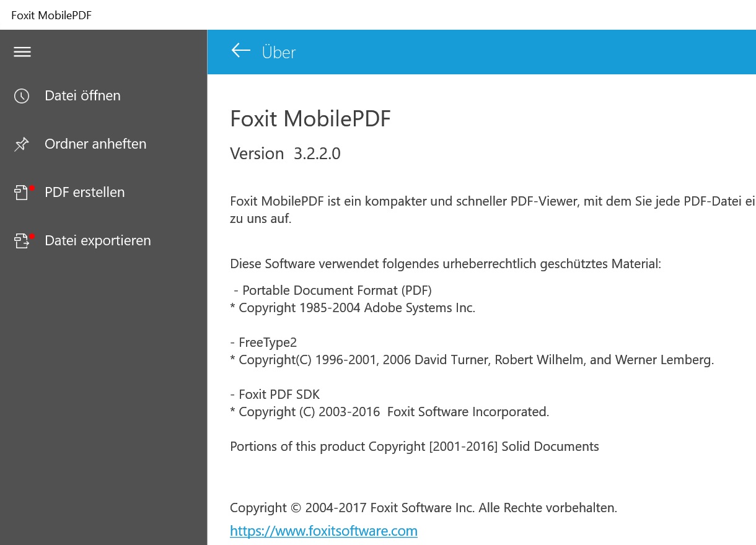The width and height of the screenshot is (756, 545).
Task: Open the foxitsoftware.com website link
Action: coord(323,531)
